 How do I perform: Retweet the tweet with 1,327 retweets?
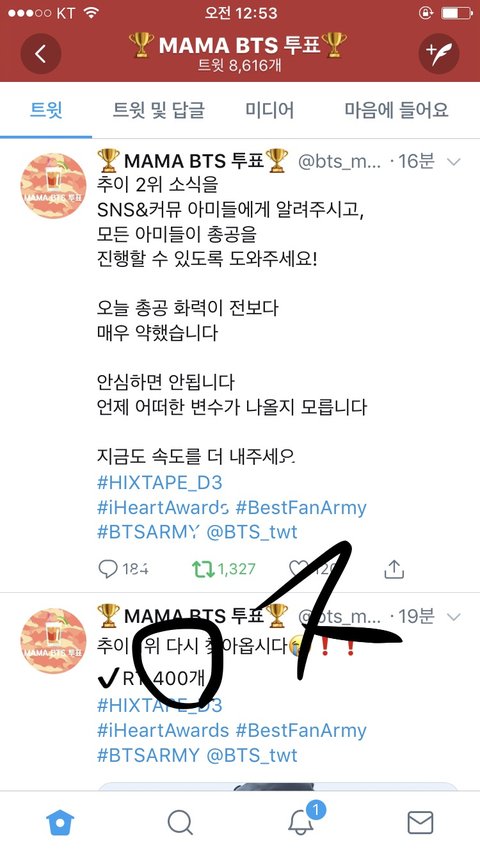coord(223,569)
